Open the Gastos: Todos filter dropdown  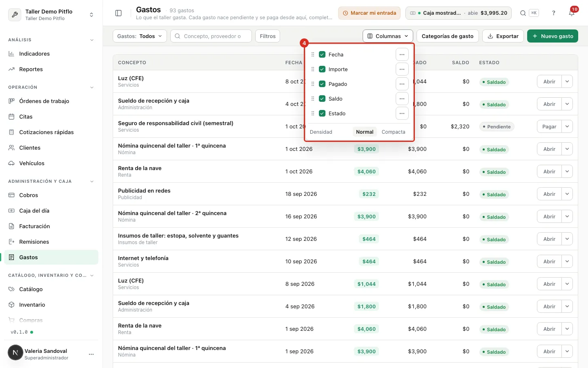click(x=140, y=36)
